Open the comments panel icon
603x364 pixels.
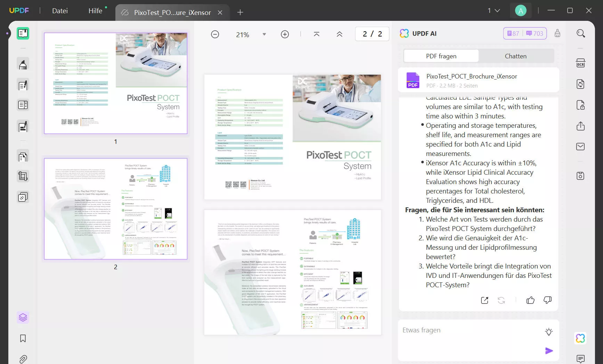(581, 358)
